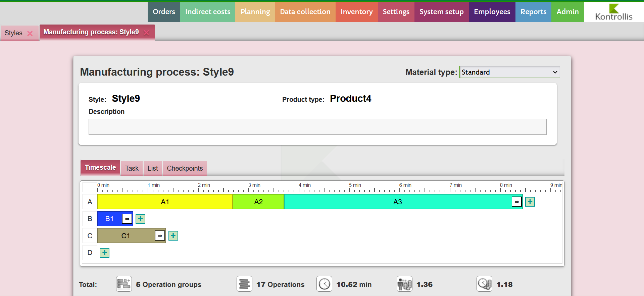Open the Material type dropdown
The height and width of the screenshot is (296, 644).
(x=509, y=72)
